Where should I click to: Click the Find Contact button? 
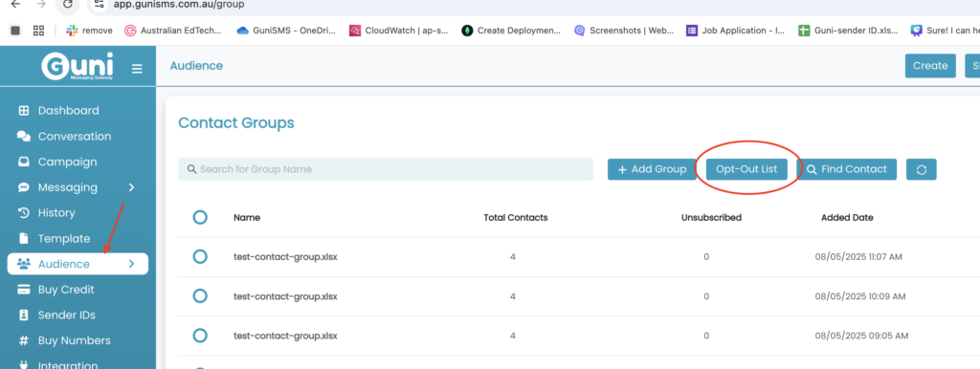coord(846,169)
